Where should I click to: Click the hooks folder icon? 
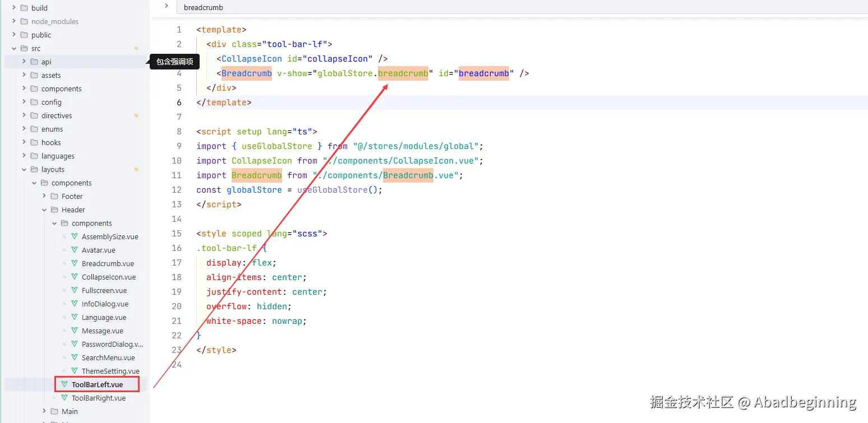tap(34, 142)
